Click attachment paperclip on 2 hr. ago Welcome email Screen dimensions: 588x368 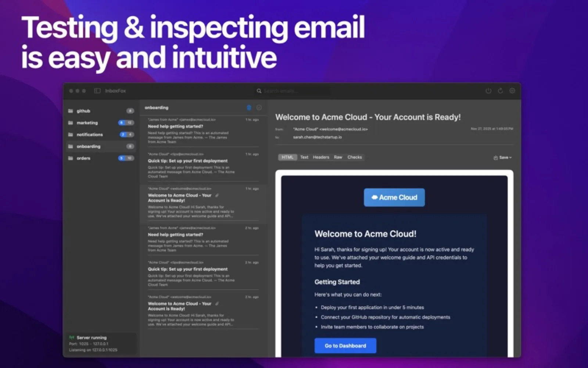[217, 304]
